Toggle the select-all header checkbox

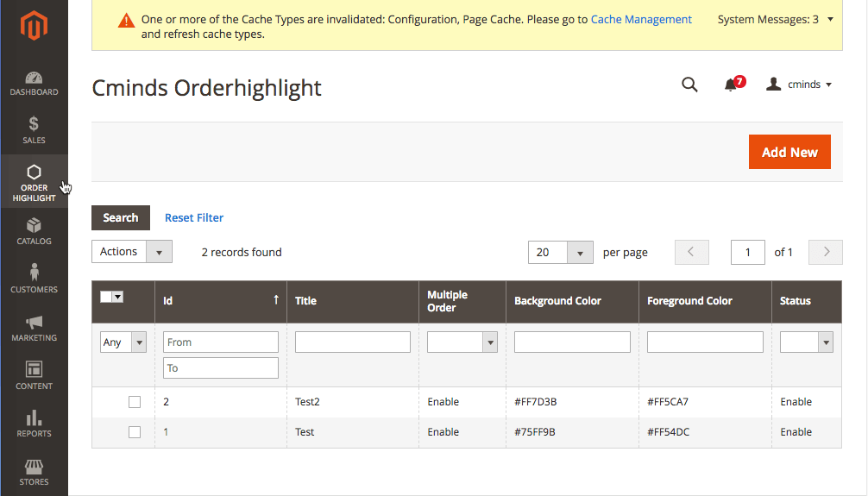106,297
